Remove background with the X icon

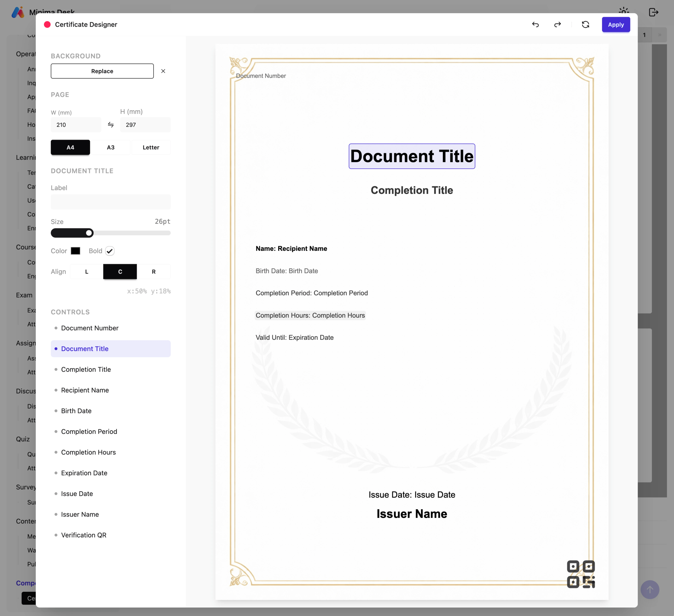pyautogui.click(x=163, y=71)
